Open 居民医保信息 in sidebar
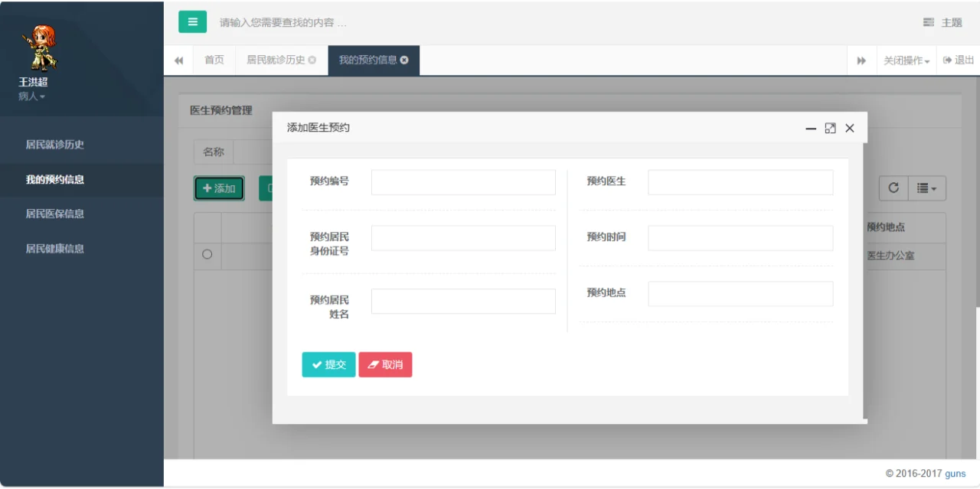980x489 pixels. [55, 214]
